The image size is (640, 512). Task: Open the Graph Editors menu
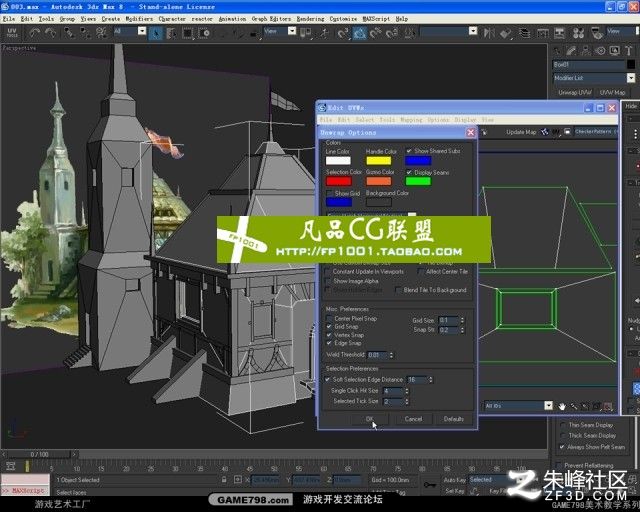pyautogui.click(x=271, y=19)
